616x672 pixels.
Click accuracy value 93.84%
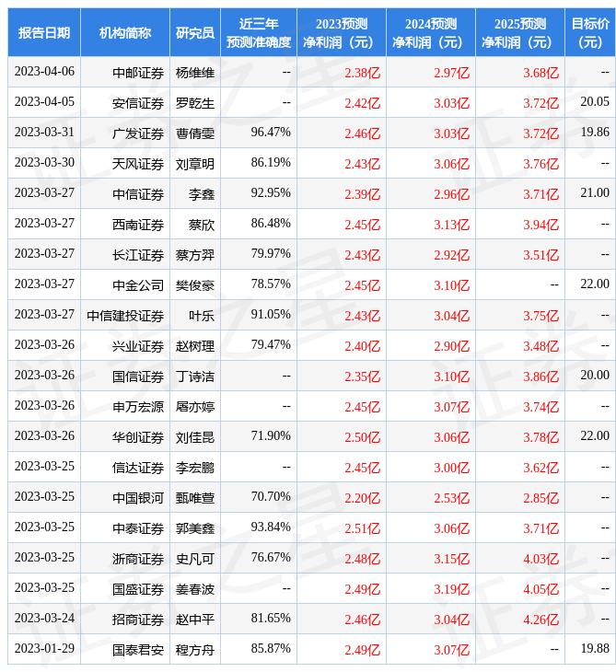[x=271, y=527]
